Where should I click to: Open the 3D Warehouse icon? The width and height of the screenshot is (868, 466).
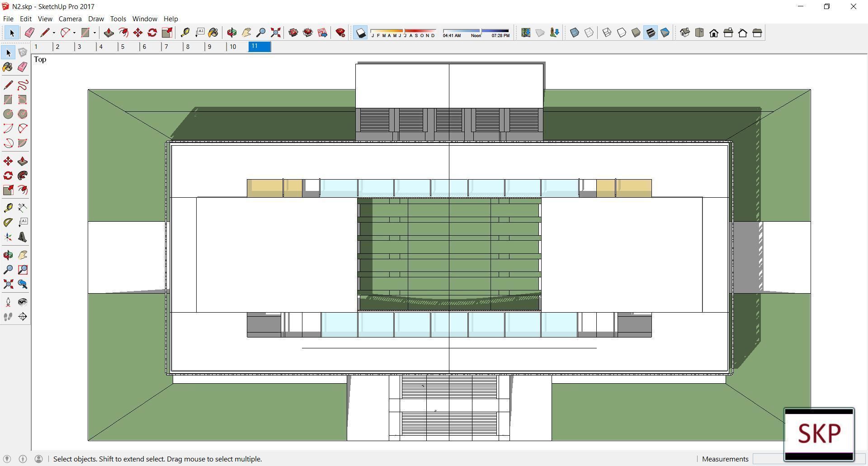[293, 33]
